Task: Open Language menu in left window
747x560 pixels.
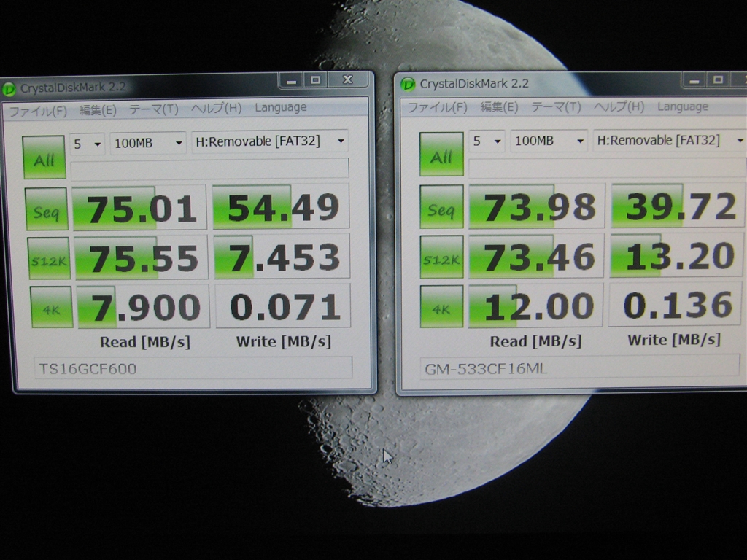Action: pos(281,107)
